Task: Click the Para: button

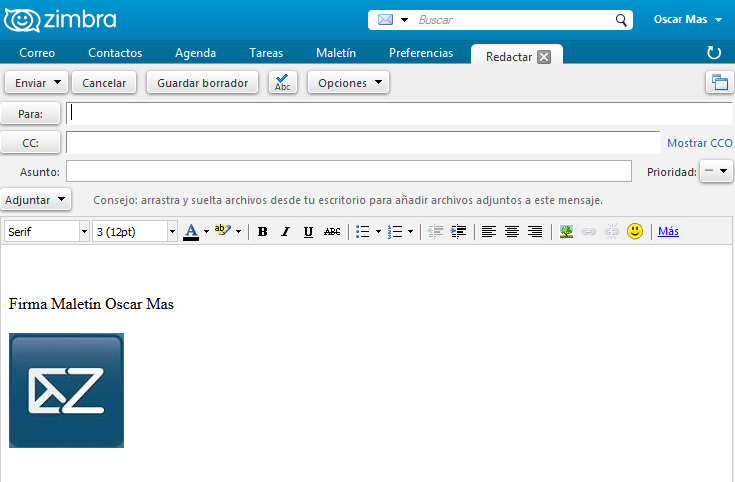Action: click(x=30, y=114)
